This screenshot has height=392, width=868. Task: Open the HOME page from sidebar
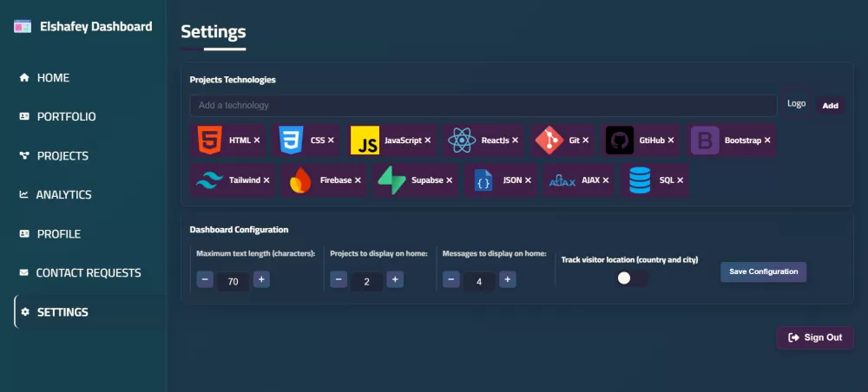click(53, 77)
